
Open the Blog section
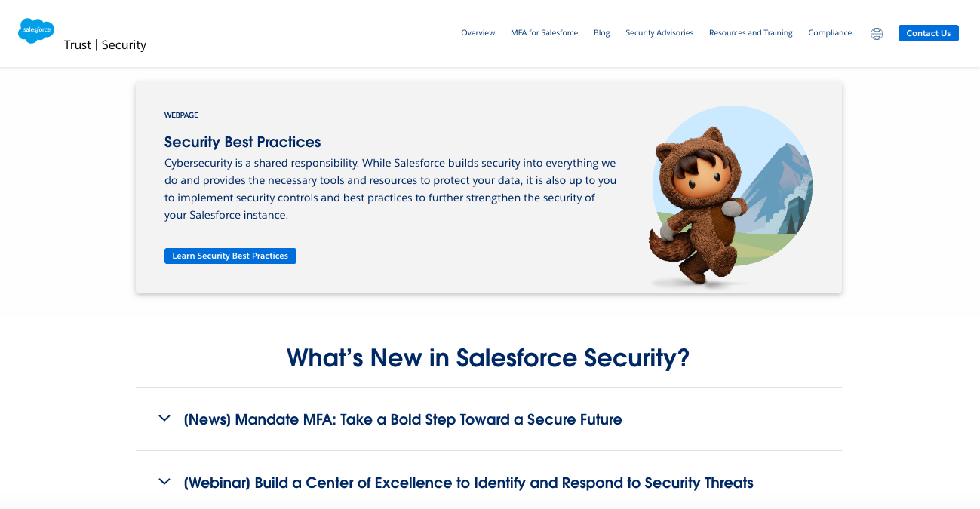tap(601, 33)
